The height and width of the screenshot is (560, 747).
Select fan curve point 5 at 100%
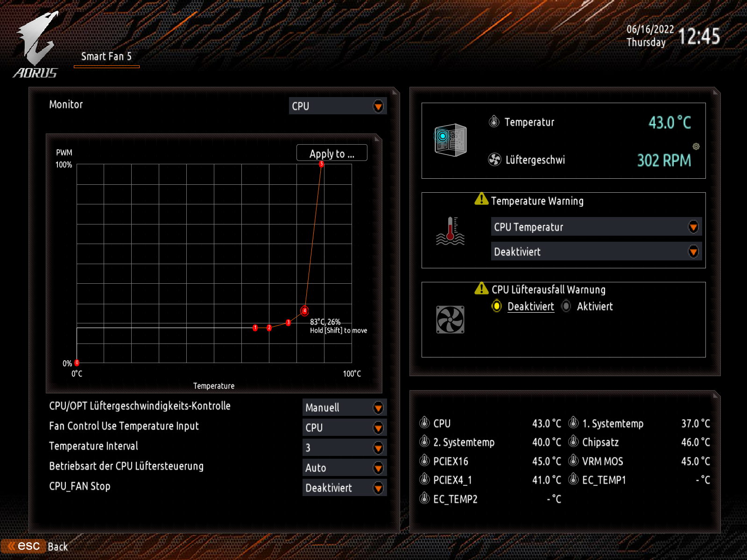[322, 164]
